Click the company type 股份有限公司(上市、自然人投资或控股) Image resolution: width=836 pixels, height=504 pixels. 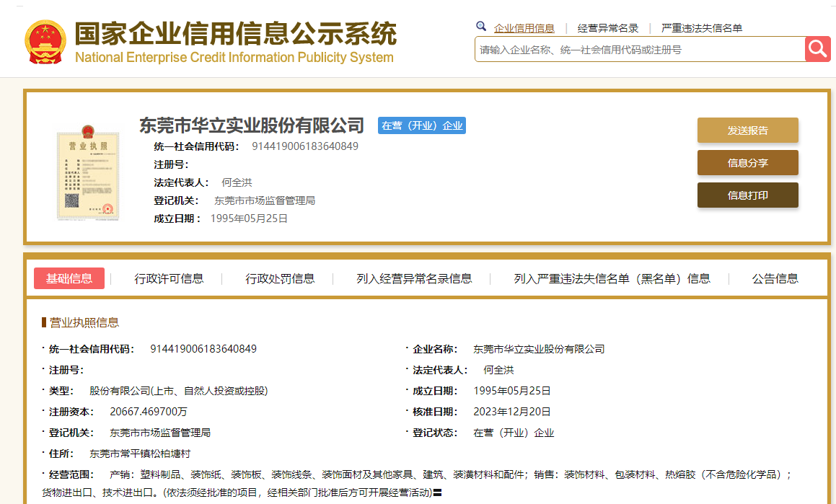click(179, 391)
